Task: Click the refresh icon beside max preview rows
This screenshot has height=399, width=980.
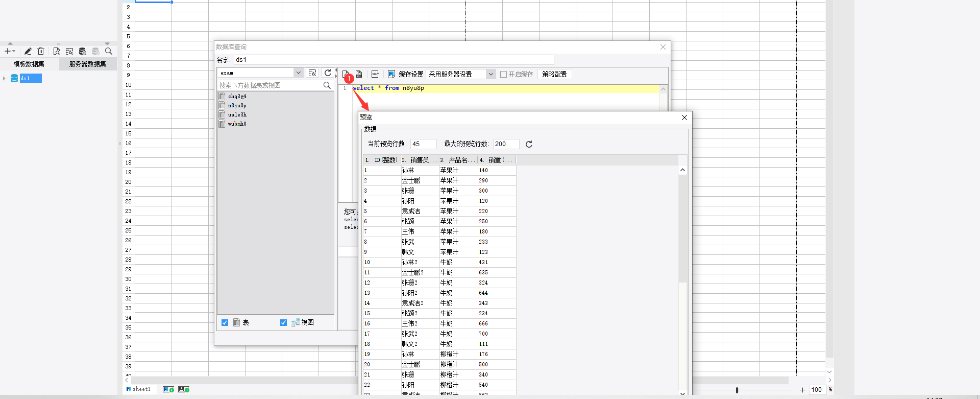Action: coord(529,144)
